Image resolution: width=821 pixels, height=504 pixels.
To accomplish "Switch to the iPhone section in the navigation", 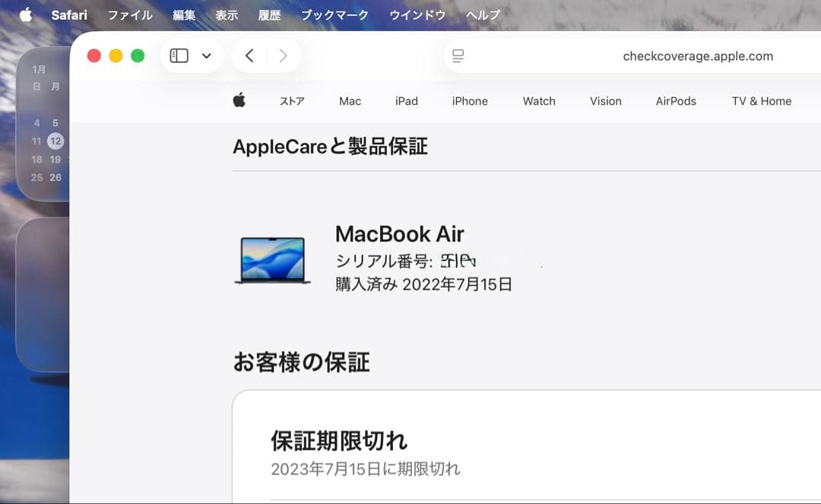I will point(469,100).
